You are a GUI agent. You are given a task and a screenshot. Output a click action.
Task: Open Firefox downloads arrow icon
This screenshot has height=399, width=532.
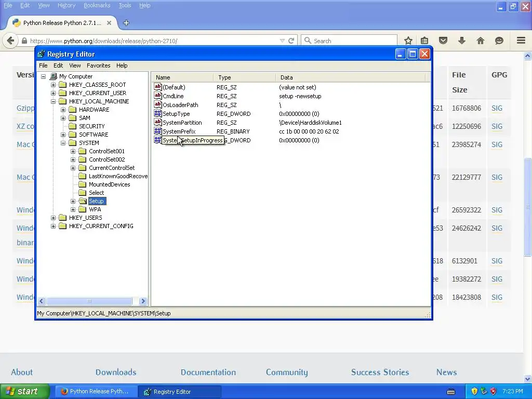coord(462,41)
